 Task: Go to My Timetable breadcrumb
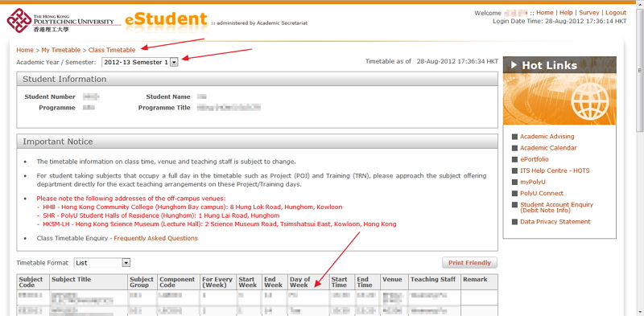pyautogui.click(x=61, y=50)
